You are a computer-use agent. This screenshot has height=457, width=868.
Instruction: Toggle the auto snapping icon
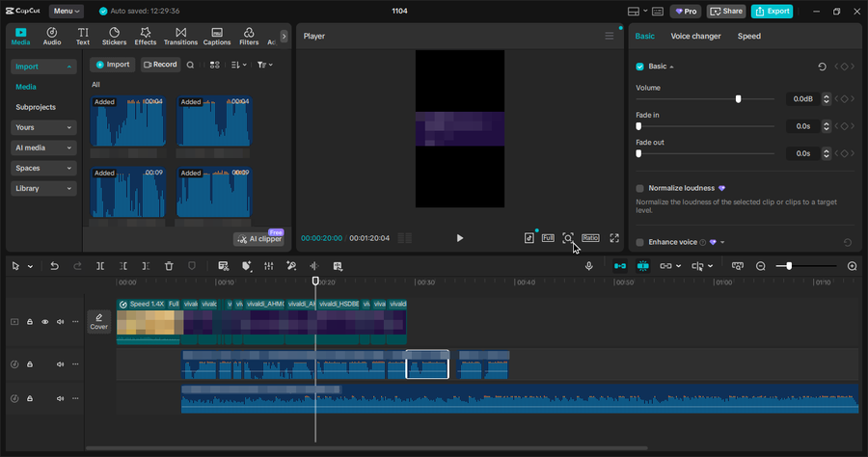click(x=642, y=266)
